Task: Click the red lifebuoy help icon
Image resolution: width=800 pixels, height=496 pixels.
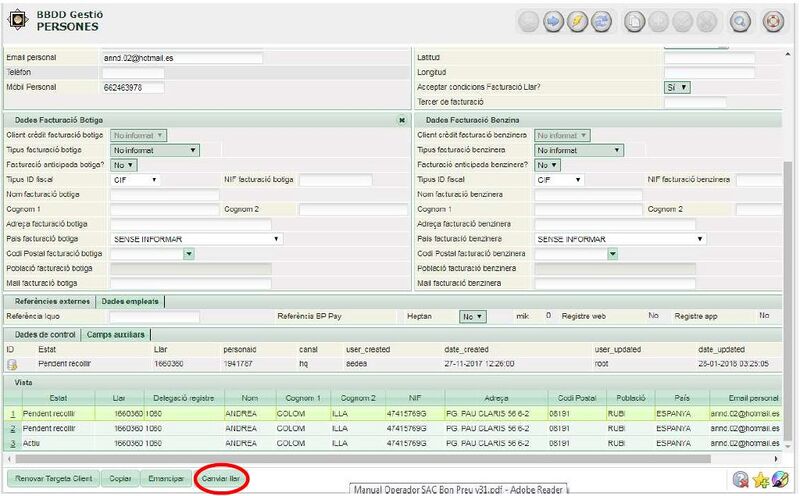Action: [771, 20]
